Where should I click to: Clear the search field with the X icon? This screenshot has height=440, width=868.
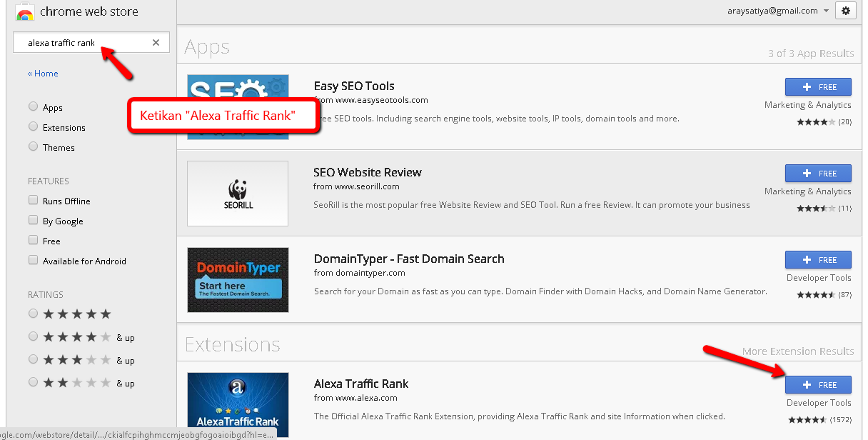coord(156,42)
